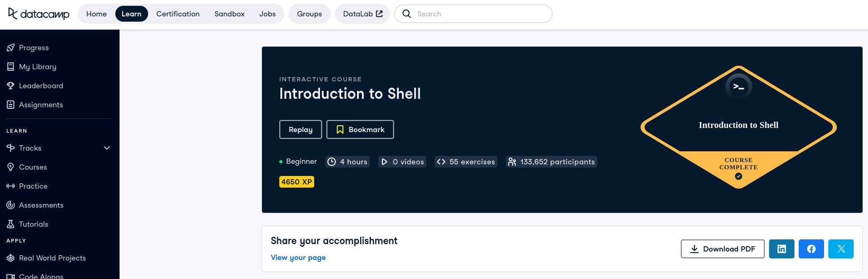Share accomplishment on LinkedIn
This screenshot has height=279, width=868.
[781, 249]
